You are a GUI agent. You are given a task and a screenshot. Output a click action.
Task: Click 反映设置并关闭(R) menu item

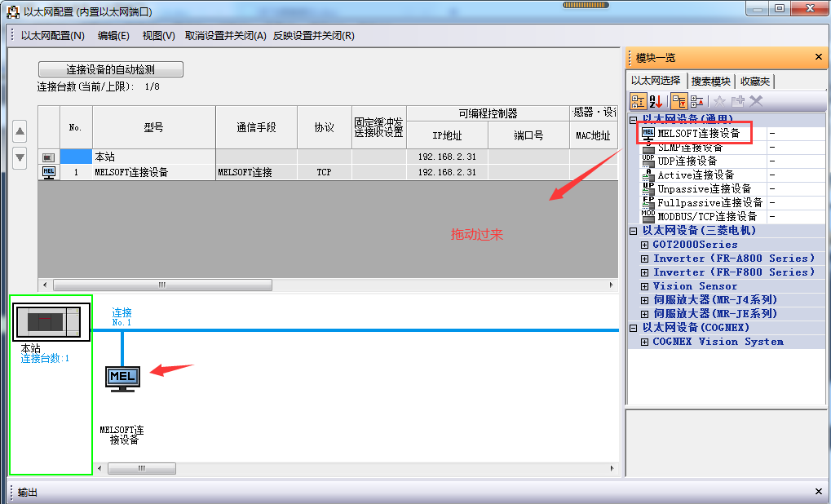(x=314, y=36)
